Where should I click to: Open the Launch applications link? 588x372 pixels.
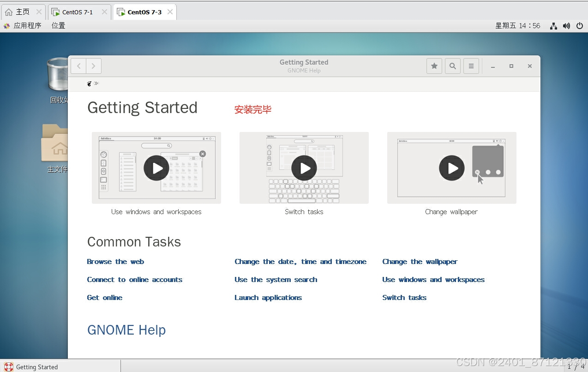click(x=268, y=298)
